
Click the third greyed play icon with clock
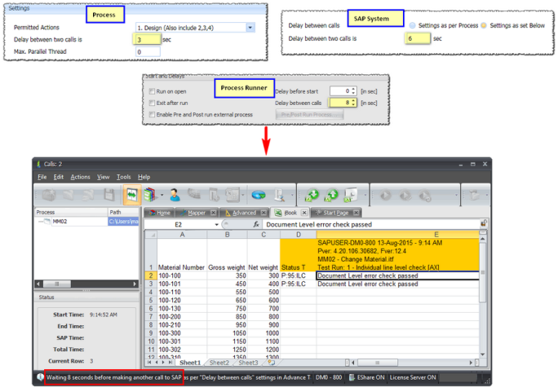click(x=424, y=195)
